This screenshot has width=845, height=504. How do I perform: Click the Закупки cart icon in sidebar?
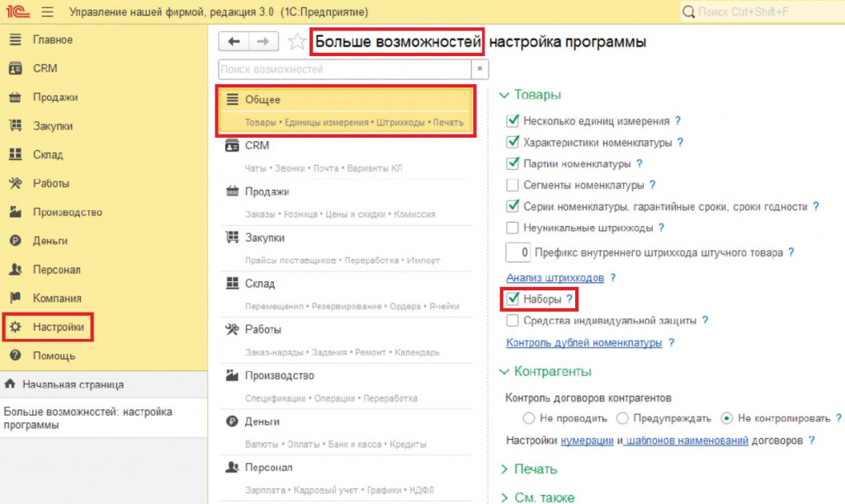[x=15, y=125]
